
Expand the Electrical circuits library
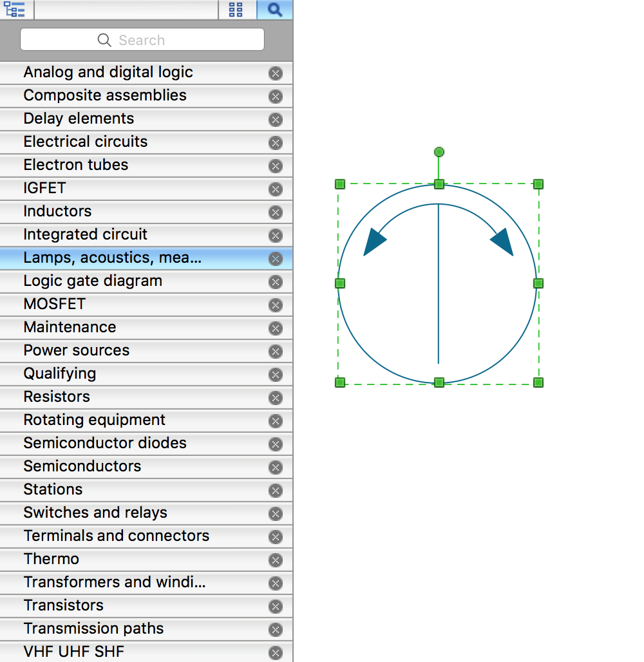click(86, 142)
